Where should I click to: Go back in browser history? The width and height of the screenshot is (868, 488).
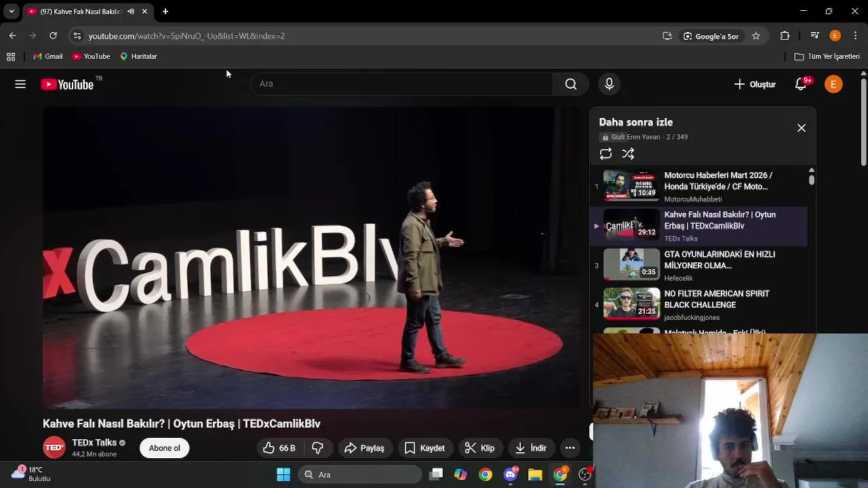point(13,36)
